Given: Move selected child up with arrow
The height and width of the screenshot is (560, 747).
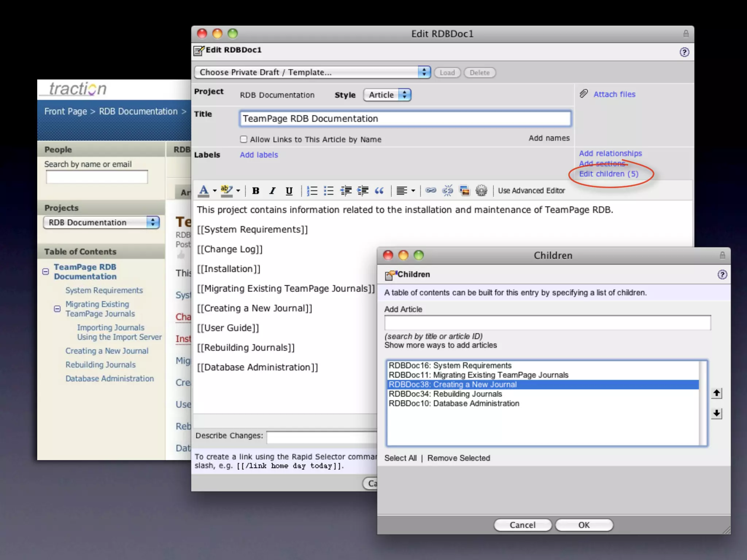Looking at the screenshot, I should pyautogui.click(x=717, y=393).
